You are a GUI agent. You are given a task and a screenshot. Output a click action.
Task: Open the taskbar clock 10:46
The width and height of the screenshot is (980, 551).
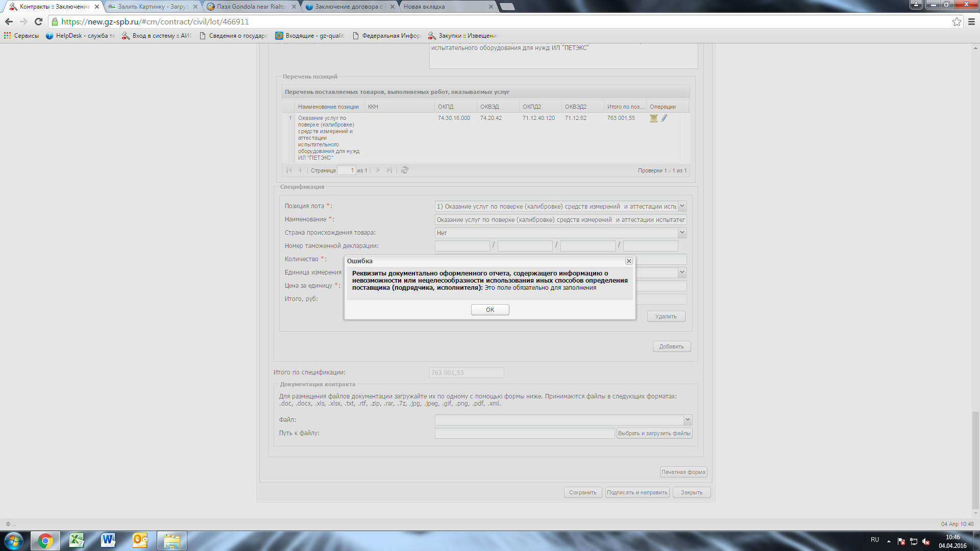coord(952,541)
